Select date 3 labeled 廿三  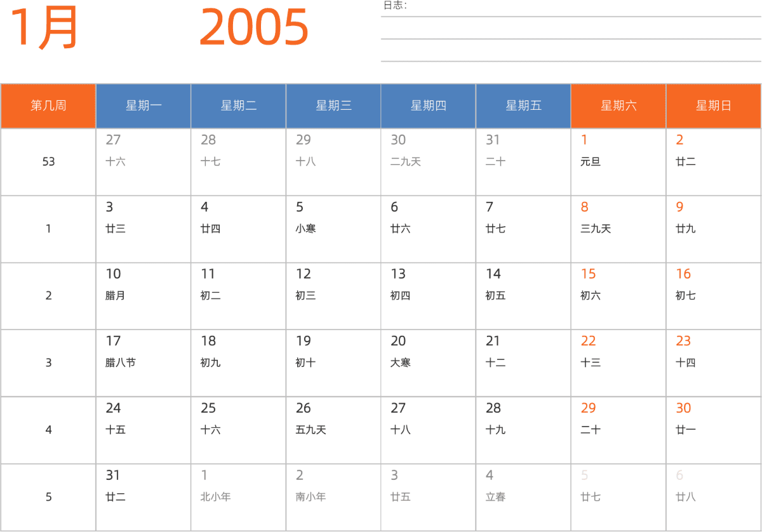[x=144, y=229]
